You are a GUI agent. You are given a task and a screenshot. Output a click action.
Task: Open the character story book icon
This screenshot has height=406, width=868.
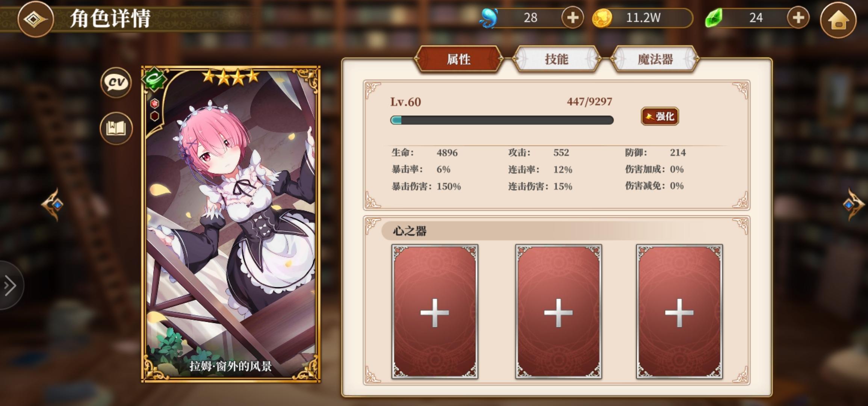point(116,128)
